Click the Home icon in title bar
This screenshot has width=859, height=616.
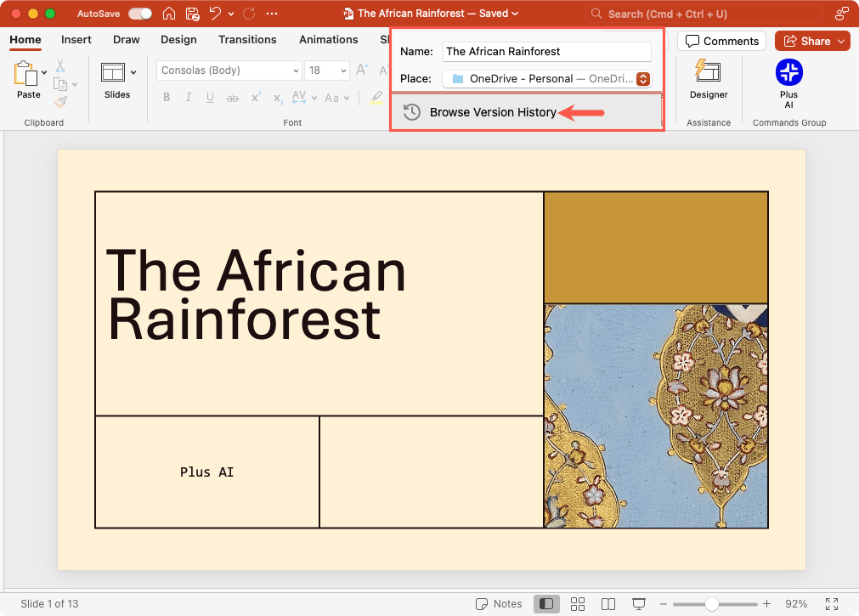[169, 14]
